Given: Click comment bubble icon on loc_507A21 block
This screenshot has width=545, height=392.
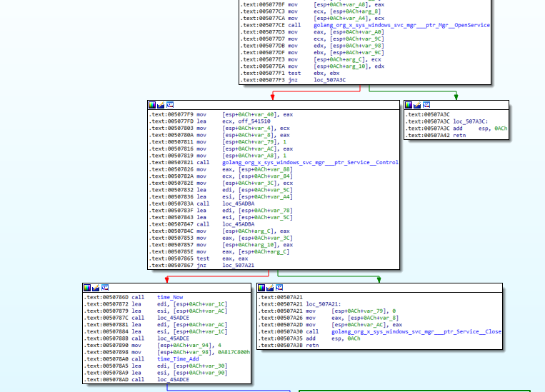Looking at the screenshot, I should click(281, 288).
